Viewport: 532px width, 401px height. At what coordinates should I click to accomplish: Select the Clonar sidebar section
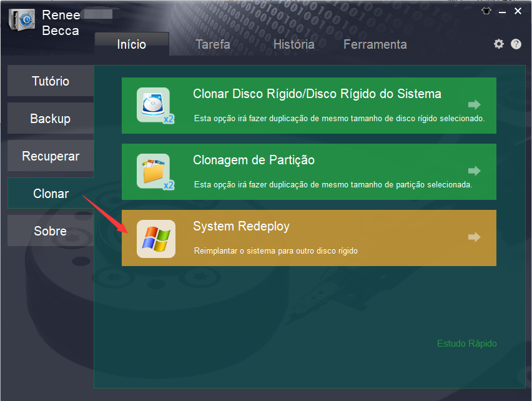(51, 194)
